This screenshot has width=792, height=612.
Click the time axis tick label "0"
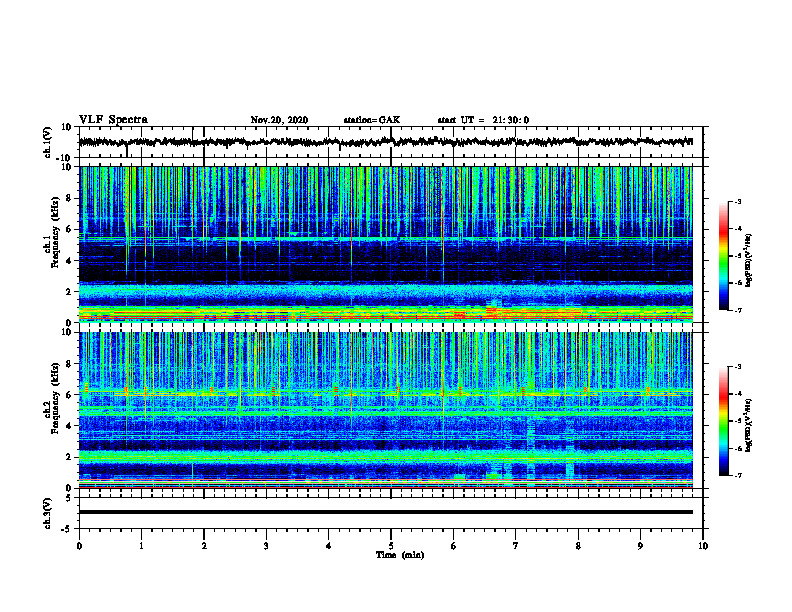pyautogui.click(x=79, y=546)
